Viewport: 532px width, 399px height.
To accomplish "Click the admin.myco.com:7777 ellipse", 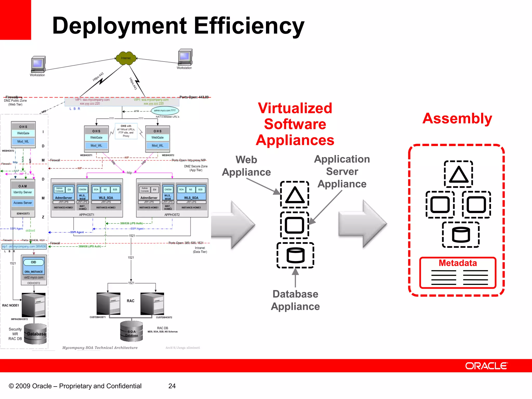I will [x=165, y=110].
